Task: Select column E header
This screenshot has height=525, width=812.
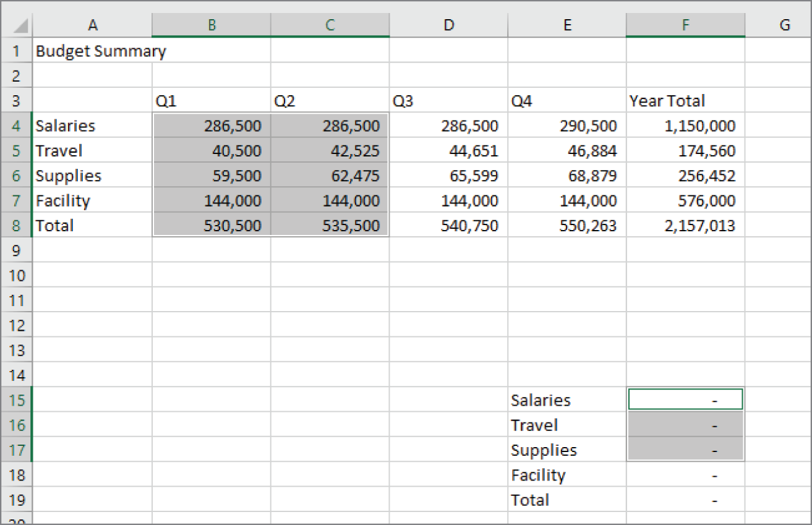Action: (567, 25)
